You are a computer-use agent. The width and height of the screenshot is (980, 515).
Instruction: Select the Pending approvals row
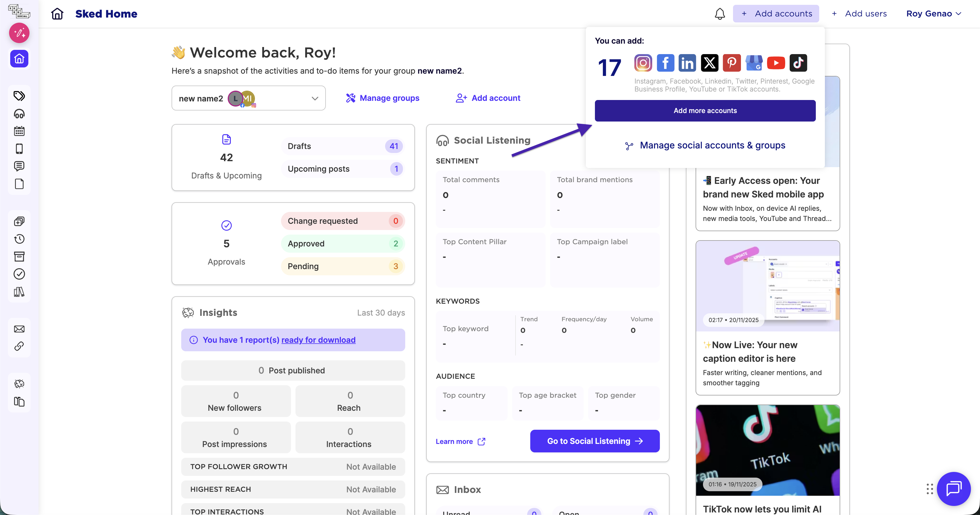pos(342,267)
